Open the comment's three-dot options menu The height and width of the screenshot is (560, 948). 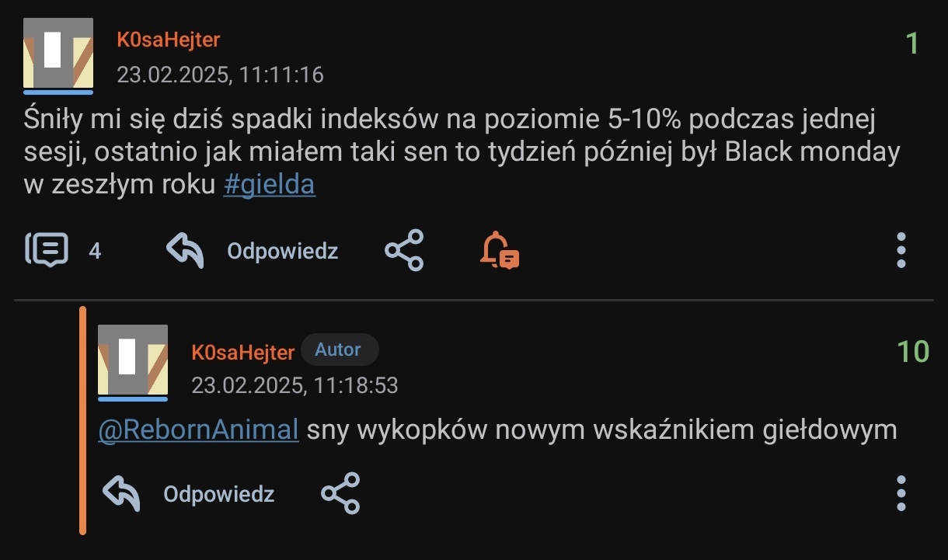click(x=901, y=493)
